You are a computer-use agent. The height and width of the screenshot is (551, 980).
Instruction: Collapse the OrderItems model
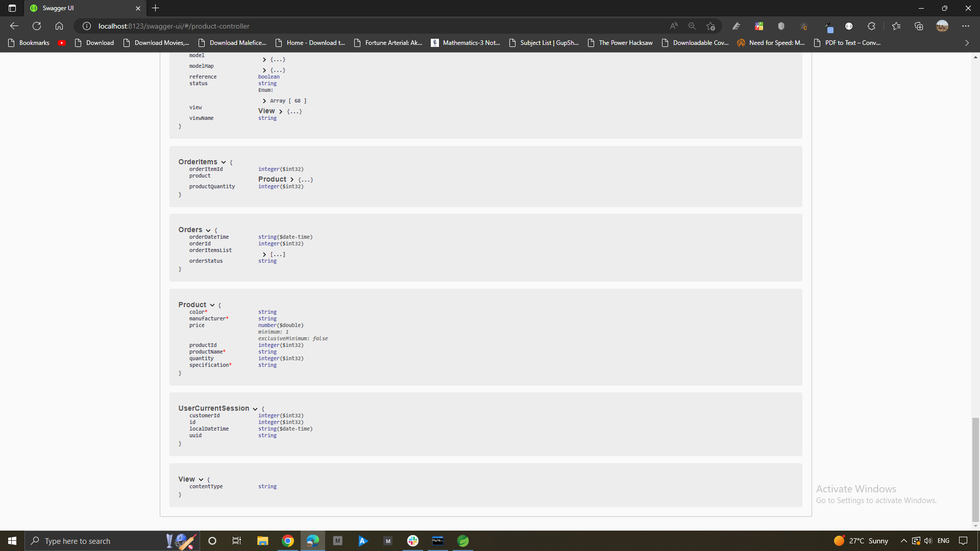pyautogui.click(x=223, y=162)
